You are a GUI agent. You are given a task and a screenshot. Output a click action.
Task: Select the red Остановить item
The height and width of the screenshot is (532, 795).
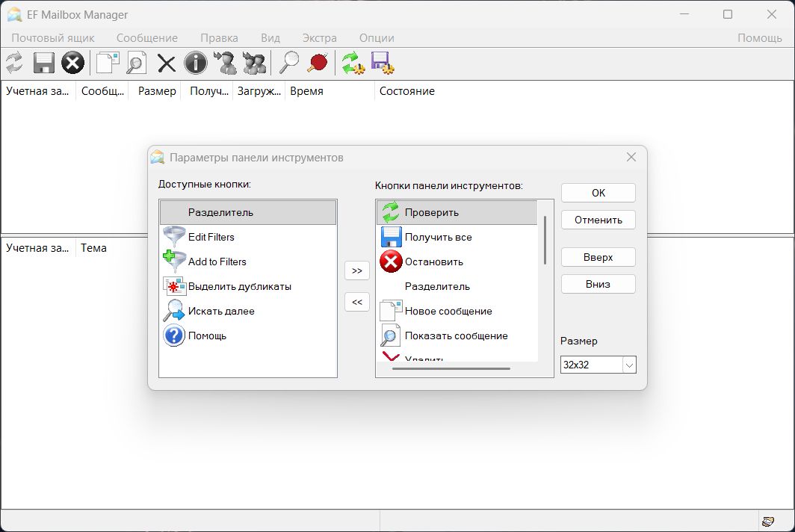433,262
